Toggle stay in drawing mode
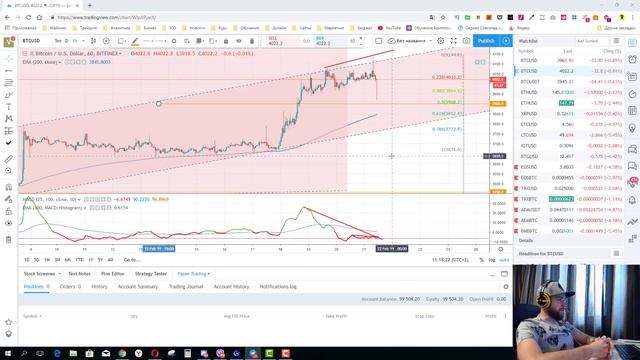The height and width of the screenshot is (360, 640). click(x=9, y=199)
